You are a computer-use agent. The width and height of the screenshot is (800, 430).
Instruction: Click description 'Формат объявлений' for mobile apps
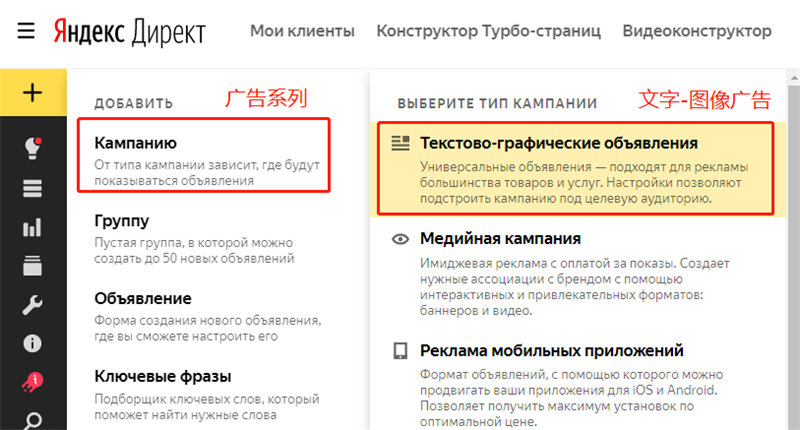click(x=571, y=398)
